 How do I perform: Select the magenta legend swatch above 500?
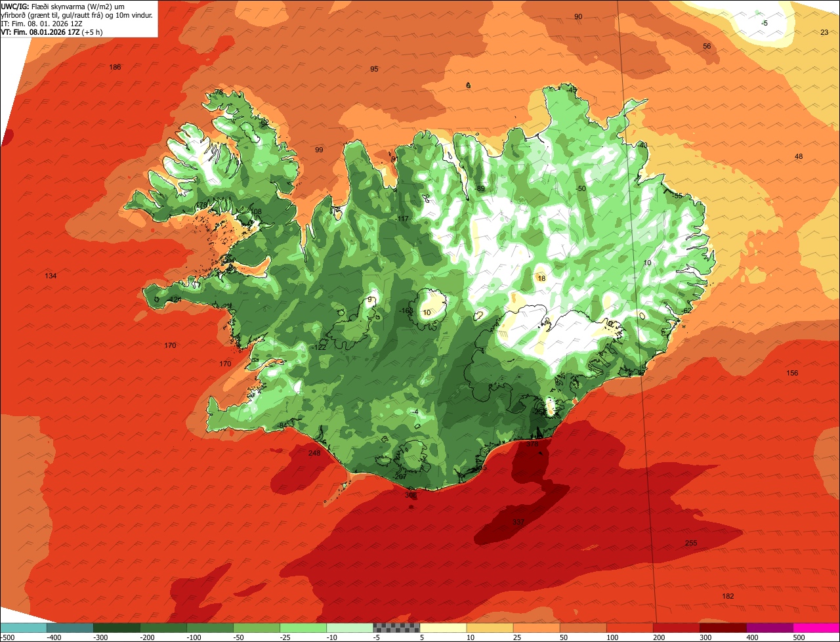(816, 628)
